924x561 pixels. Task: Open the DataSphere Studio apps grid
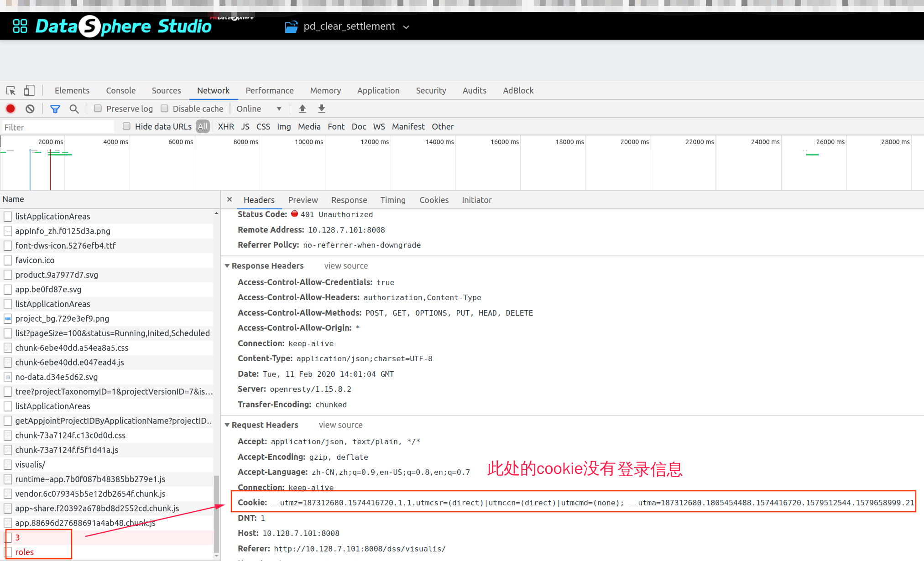[x=20, y=26]
